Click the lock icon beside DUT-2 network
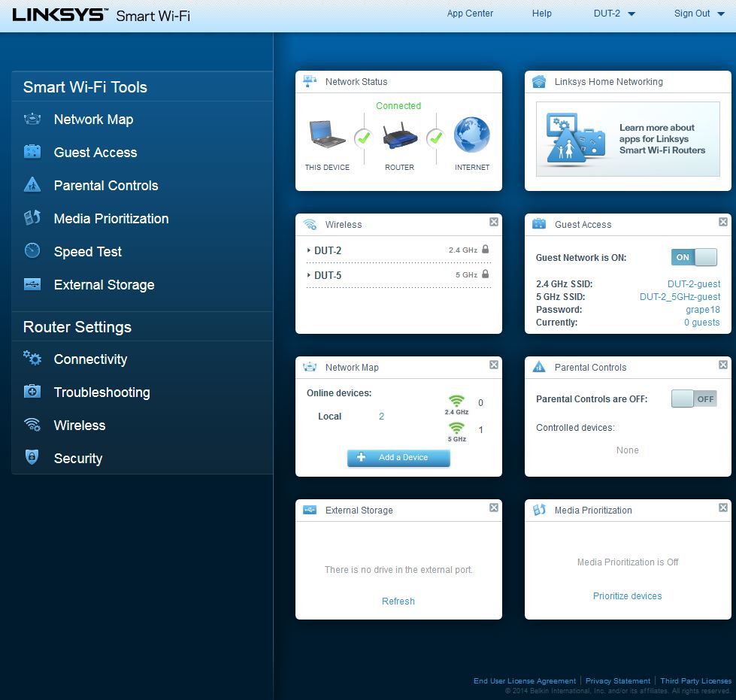Image resolution: width=736 pixels, height=700 pixels. pyautogui.click(x=486, y=250)
